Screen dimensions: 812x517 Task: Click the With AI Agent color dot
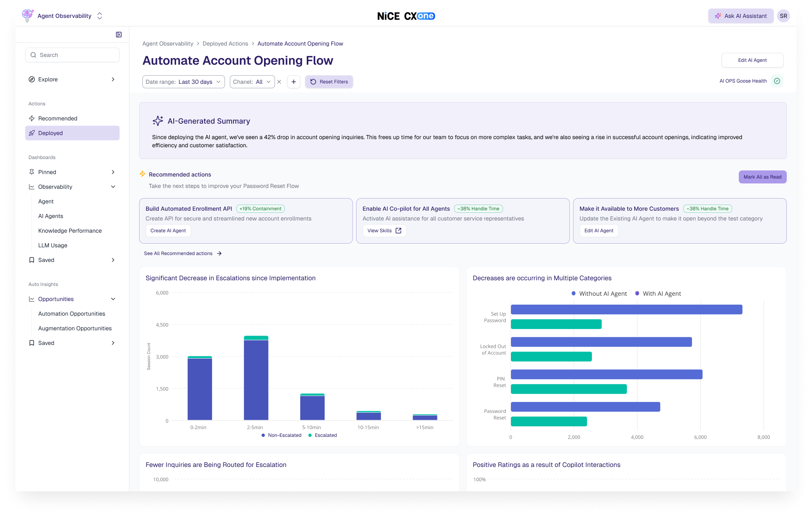[x=637, y=293]
